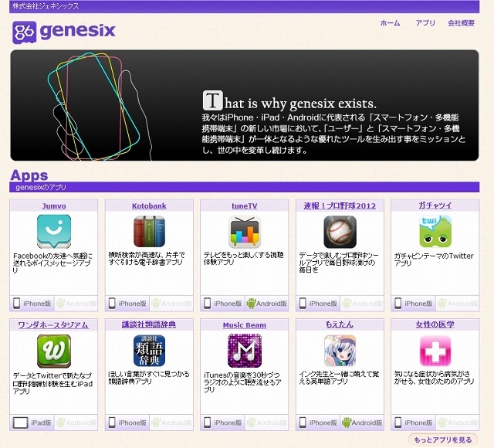This screenshot has height=448, width=494.
Task: Click the 講談社類語辞典 app icon
Action: pos(149,351)
